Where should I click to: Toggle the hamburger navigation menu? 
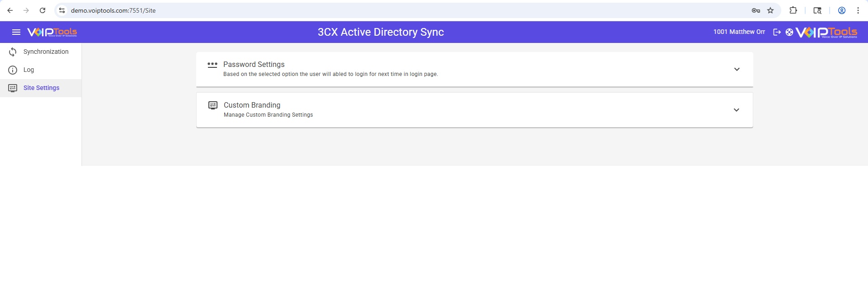(16, 32)
